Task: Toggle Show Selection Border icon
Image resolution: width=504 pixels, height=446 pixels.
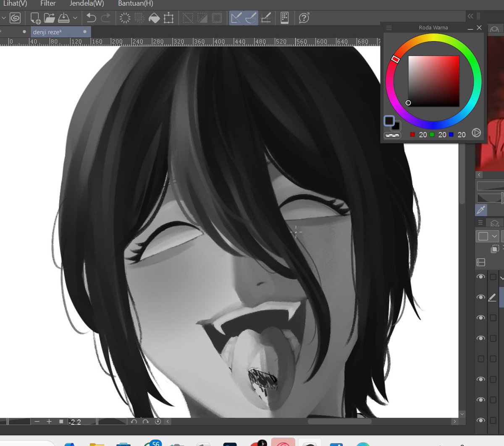Action: [x=217, y=18]
